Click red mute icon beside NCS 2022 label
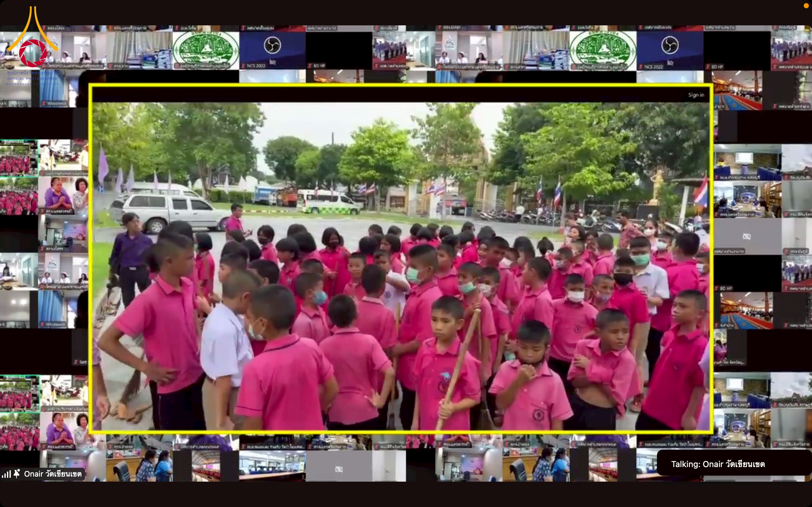The width and height of the screenshot is (812, 507). click(x=244, y=66)
